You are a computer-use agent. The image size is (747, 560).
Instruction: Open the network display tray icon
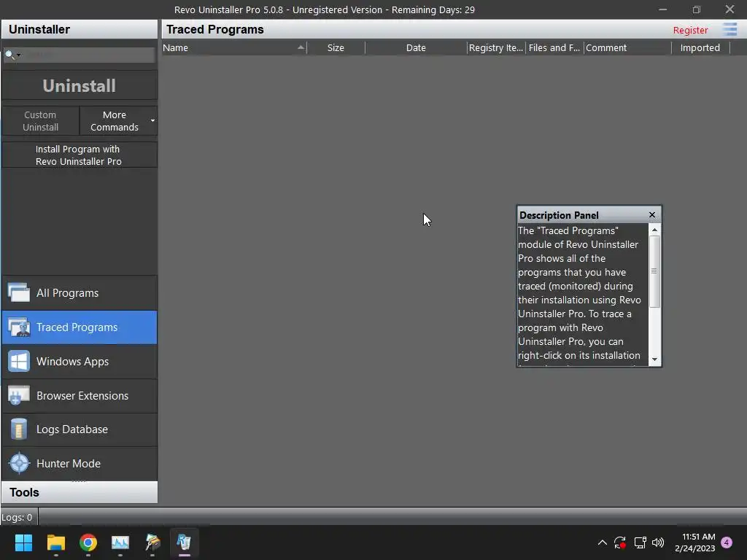(640, 542)
